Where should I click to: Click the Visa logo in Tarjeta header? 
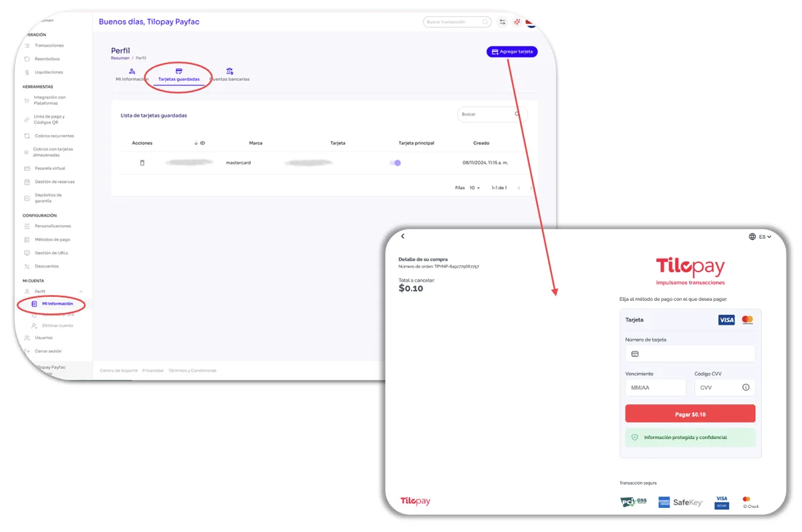726,320
